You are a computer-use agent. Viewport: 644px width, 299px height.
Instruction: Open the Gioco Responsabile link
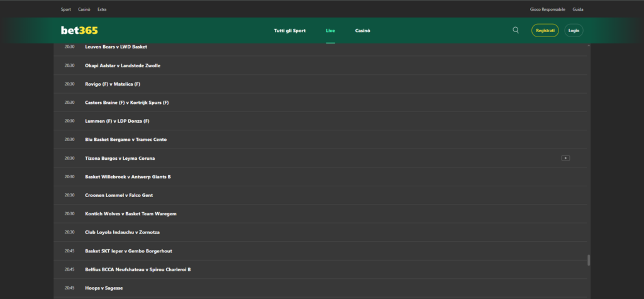pos(548,9)
